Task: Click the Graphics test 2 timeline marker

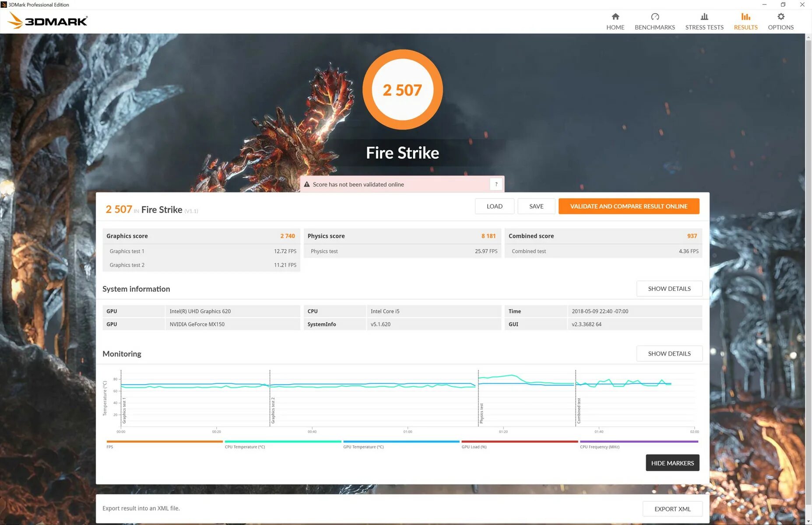Action: point(273,411)
